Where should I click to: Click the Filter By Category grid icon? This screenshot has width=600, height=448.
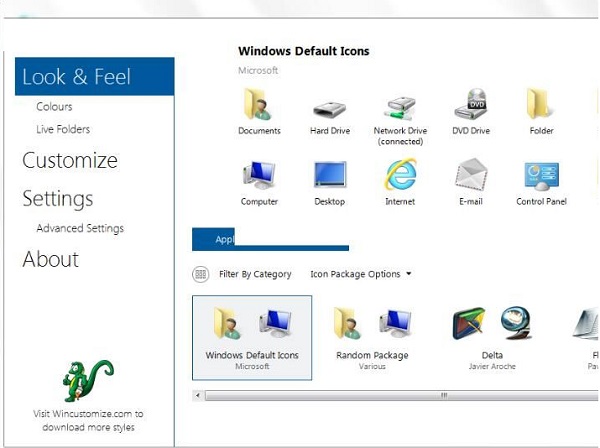(x=201, y=274)
